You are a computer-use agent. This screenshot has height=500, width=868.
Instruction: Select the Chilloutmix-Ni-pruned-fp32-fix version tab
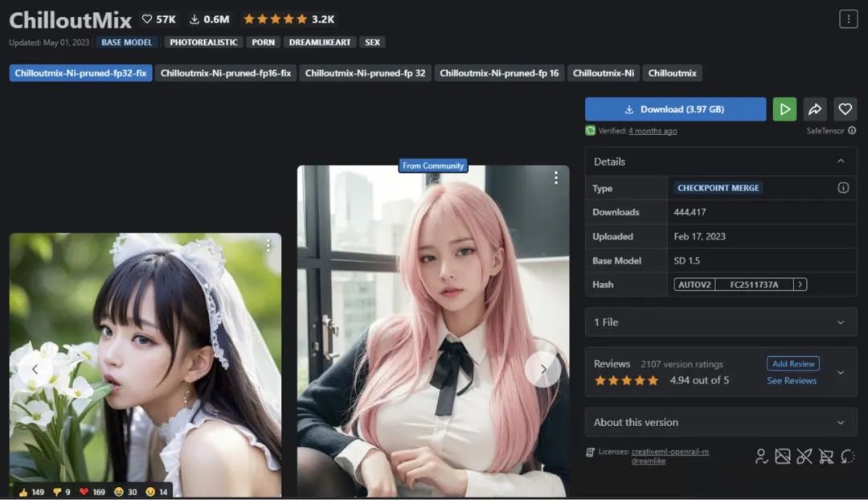click(81, 73)
